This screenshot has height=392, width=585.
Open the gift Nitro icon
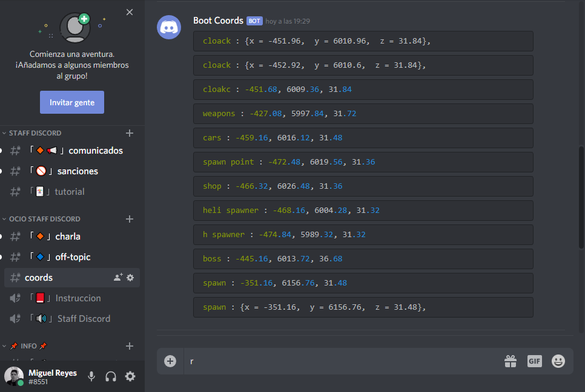(x=511, y=361)
